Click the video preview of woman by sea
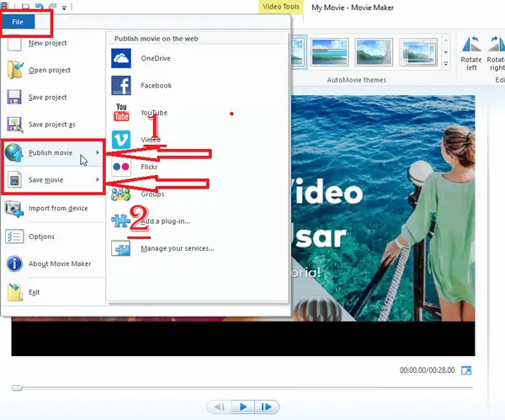Image resolution: width=505 pixels, height=420 pixels. click(x=383, y=208)
